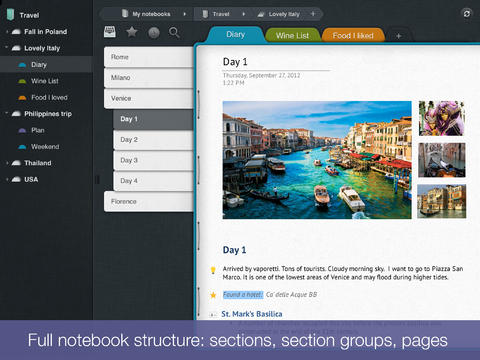The width and height of the screenshot is (480, 360).
Task: Expand the Fall in Poland notebook
Action: pos(7,32)
